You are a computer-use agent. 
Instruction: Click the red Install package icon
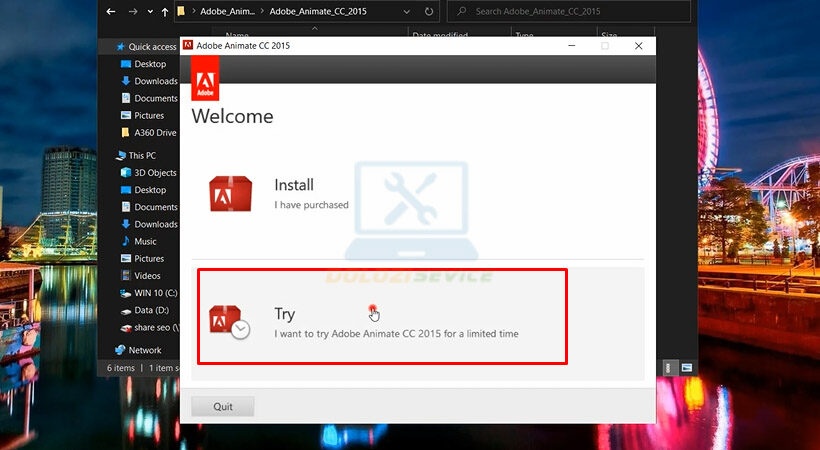(x=230, y=194)
